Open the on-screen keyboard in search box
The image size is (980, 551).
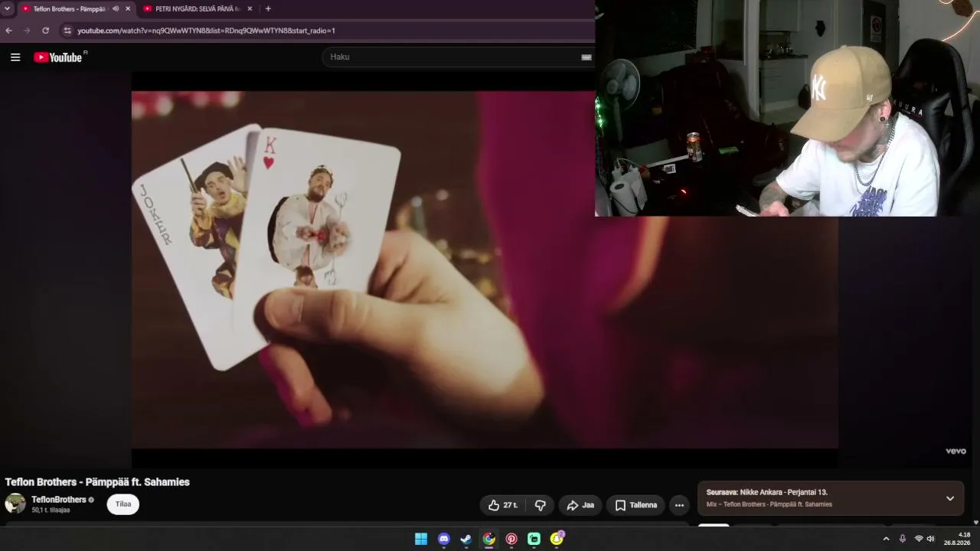pyautogui.click(x=586, y=57)
